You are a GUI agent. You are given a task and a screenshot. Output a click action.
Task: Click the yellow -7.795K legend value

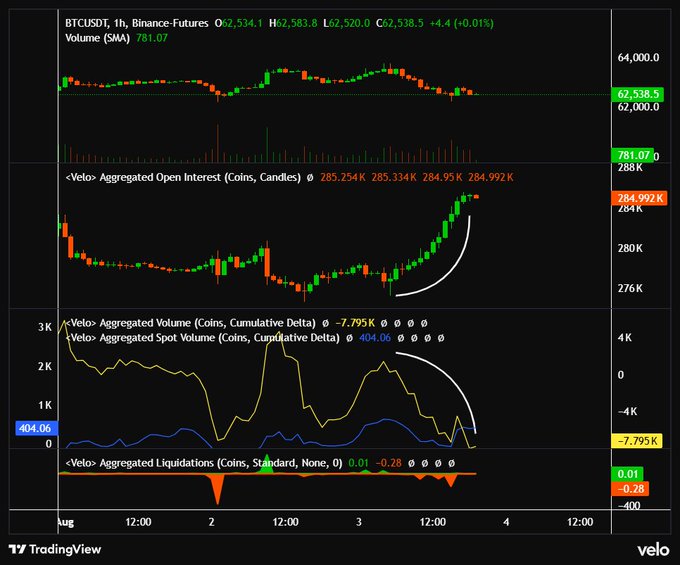point(355,323)
